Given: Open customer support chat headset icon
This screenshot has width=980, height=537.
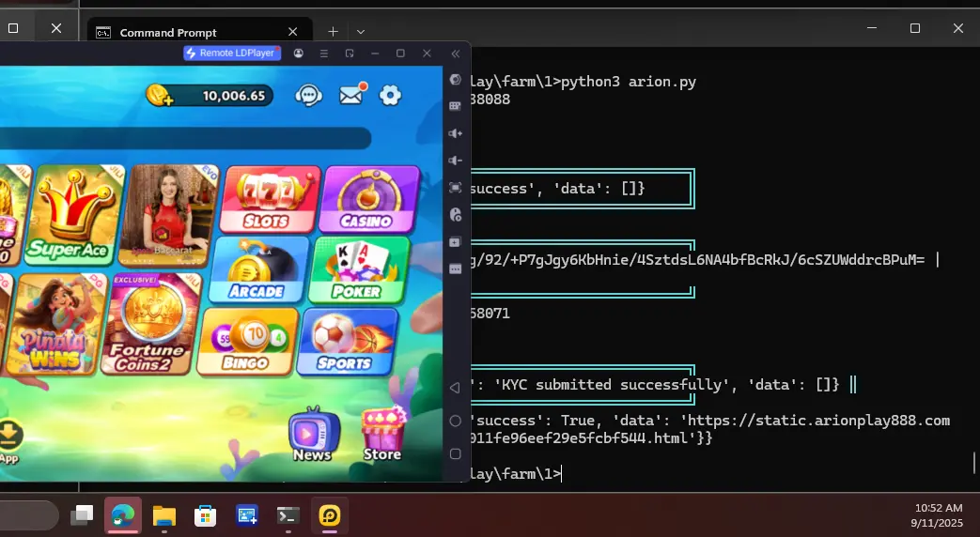Looking at the screenshot, I should [309, 96].
